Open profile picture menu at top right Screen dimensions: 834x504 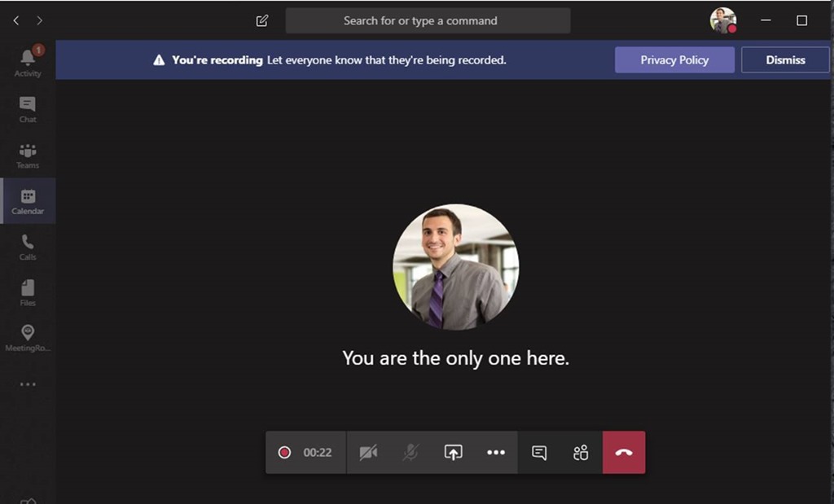click(723, 20)
